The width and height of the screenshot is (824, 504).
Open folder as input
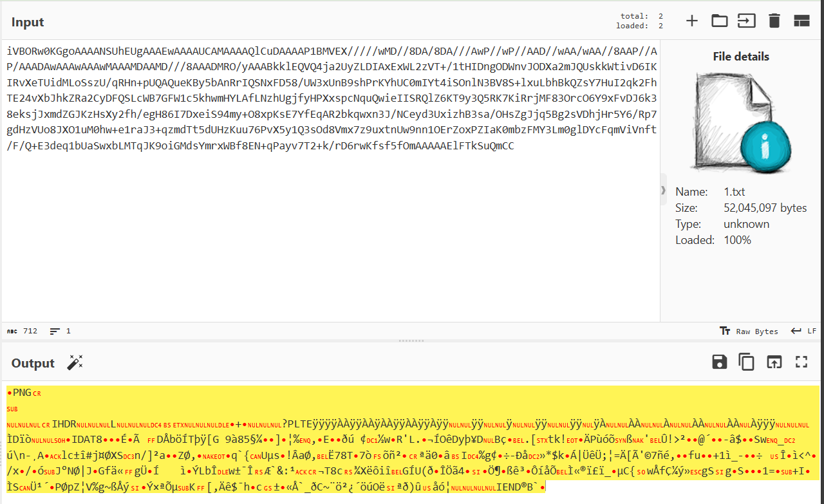[719, 21]
